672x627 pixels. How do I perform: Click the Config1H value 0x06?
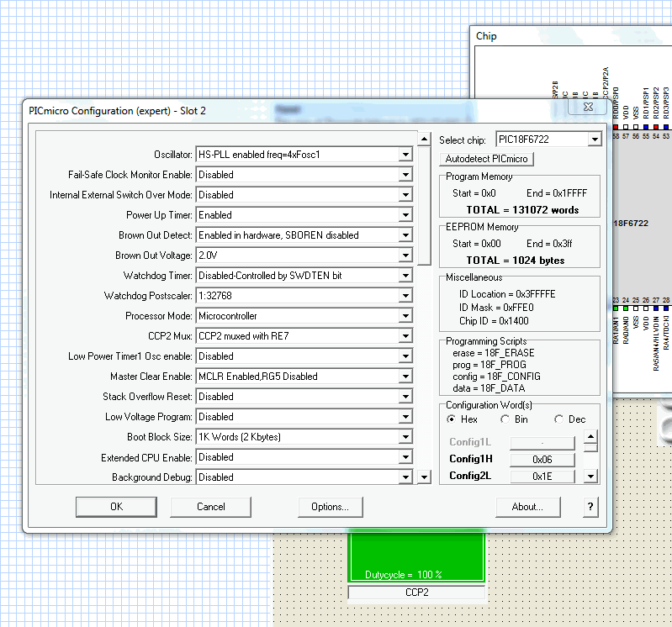542,460
